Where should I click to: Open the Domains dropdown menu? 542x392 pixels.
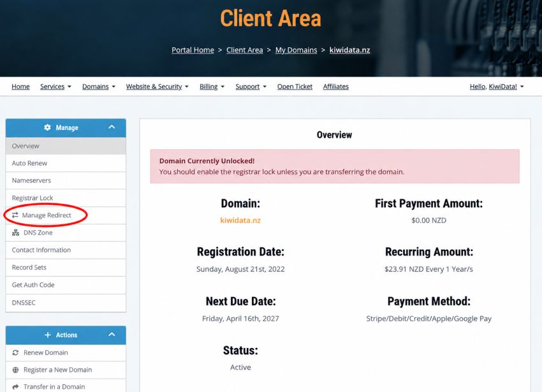pyautogui.click(x=98, y=87)
